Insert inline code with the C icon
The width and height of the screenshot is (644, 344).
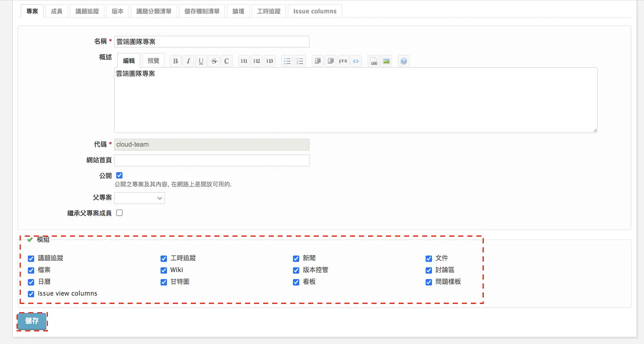point(226,61)
